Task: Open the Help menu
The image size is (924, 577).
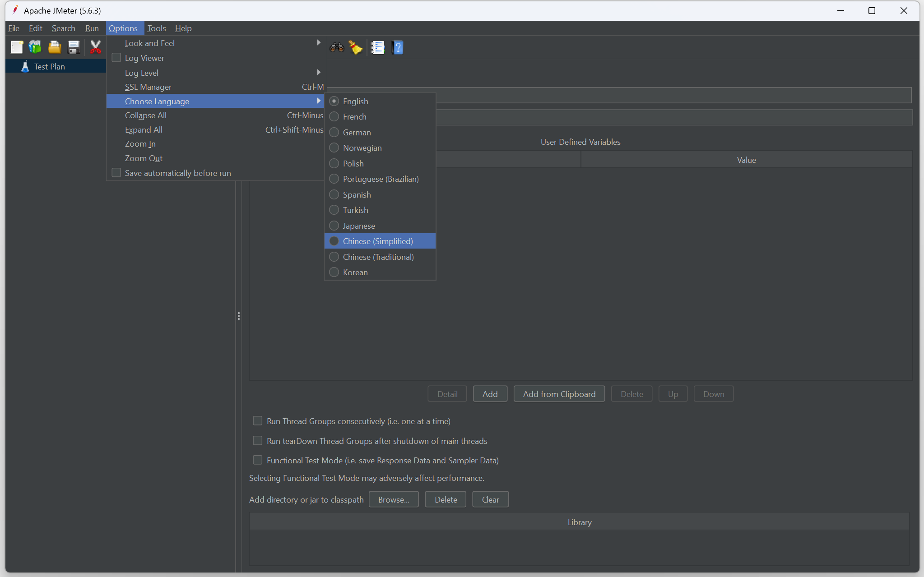Action: [183, 28]
